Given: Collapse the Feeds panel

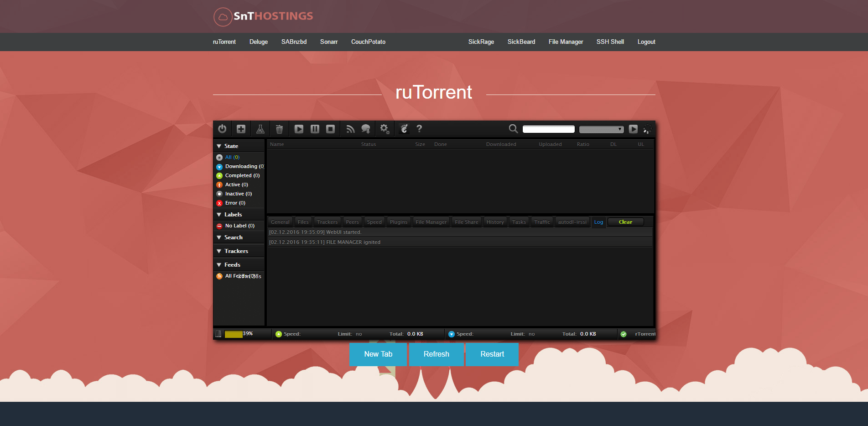Looking at the screenshot, I should tap(239, 265).
